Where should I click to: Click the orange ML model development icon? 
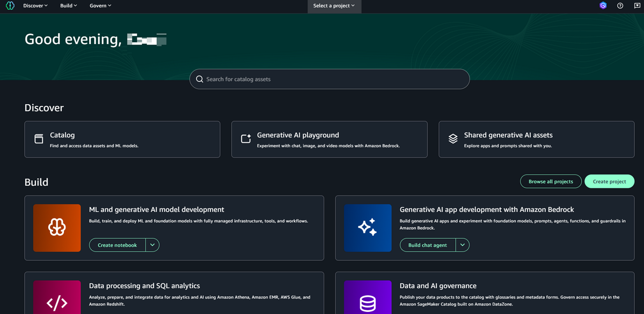click(x=57, y=228)
